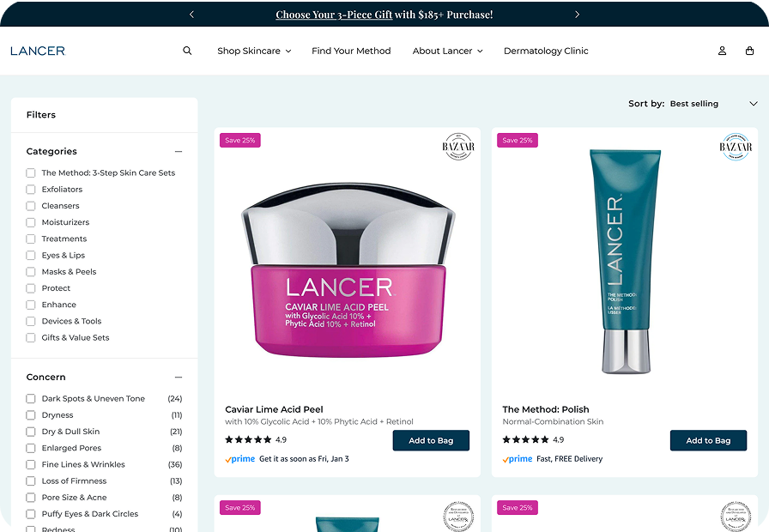Click the Choose Your 3-Piece Gift link
769x532 pixels.
(x=334, y=15)
